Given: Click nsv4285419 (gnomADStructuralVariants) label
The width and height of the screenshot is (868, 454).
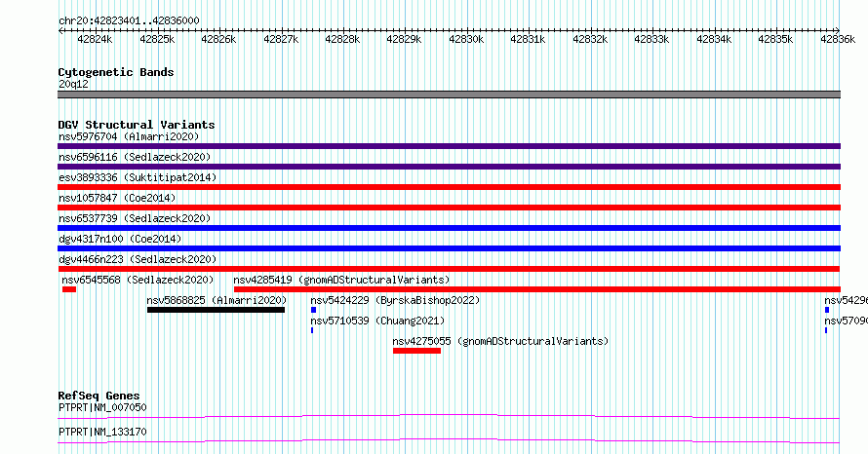Looking at the screenshot, I should tap(341, 280).
